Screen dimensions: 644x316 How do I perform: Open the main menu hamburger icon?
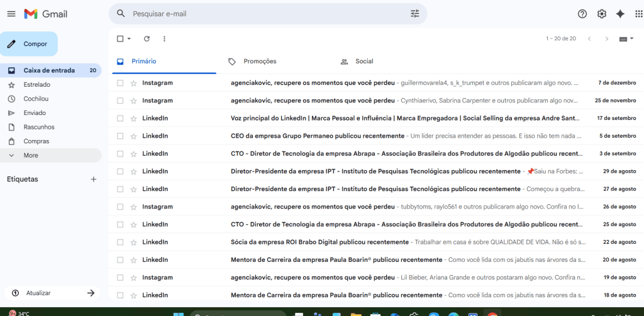click(x=11, y=14)
